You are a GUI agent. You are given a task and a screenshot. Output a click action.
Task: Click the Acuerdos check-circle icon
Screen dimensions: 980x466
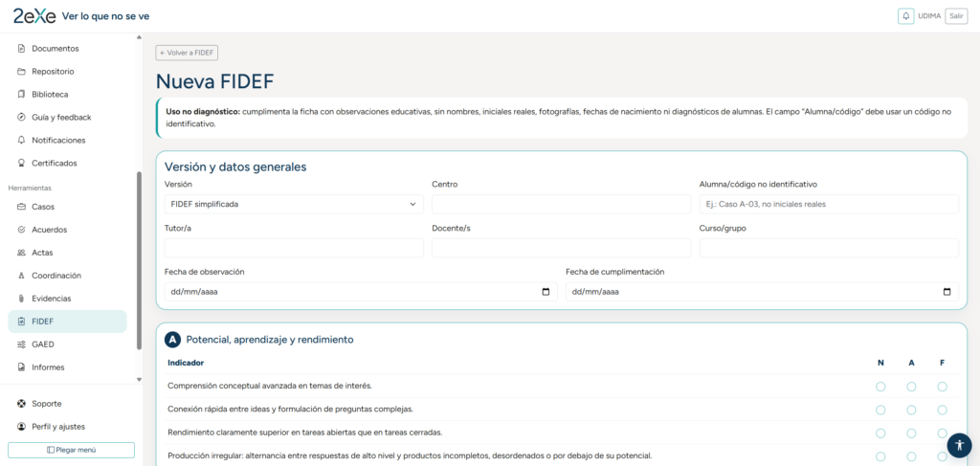21,230
